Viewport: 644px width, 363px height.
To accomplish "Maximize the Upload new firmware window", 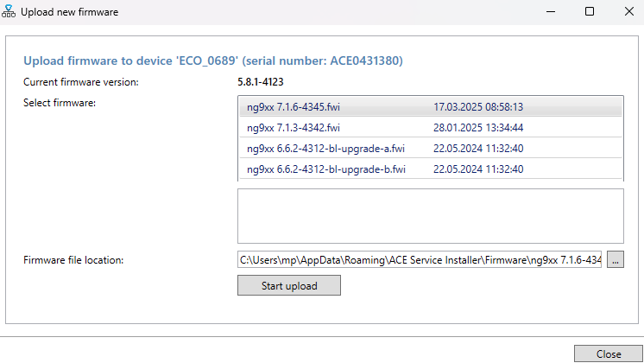I will point(589,12).
